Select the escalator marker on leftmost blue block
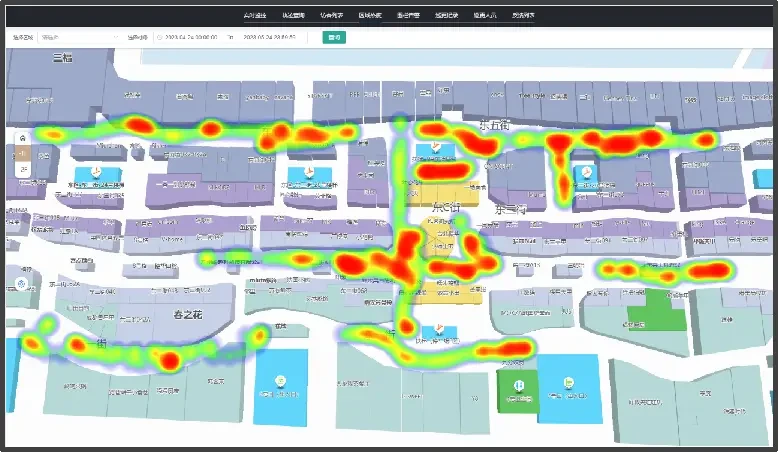Viewport: 778px width, 452px height. click(x=97, y=172)
